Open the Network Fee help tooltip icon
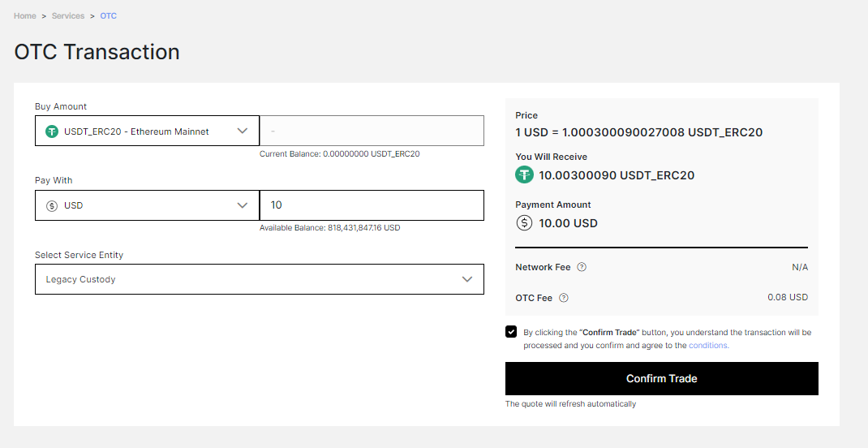 pos(582,267)
